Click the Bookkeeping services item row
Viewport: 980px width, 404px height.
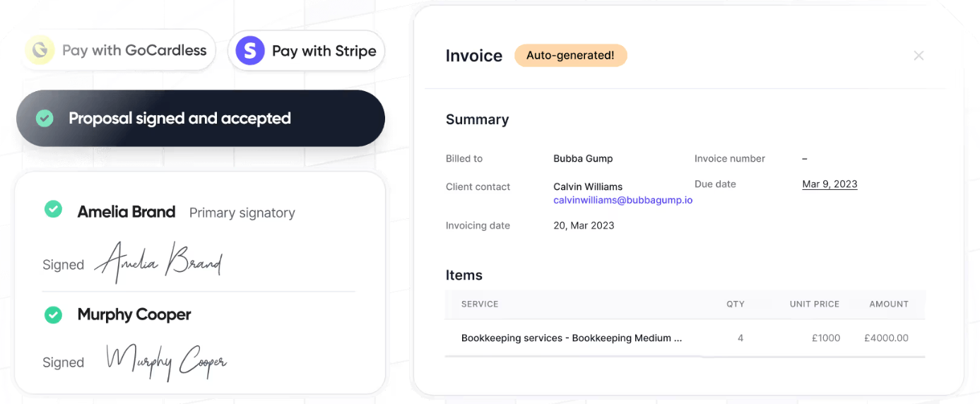[685, 338]
